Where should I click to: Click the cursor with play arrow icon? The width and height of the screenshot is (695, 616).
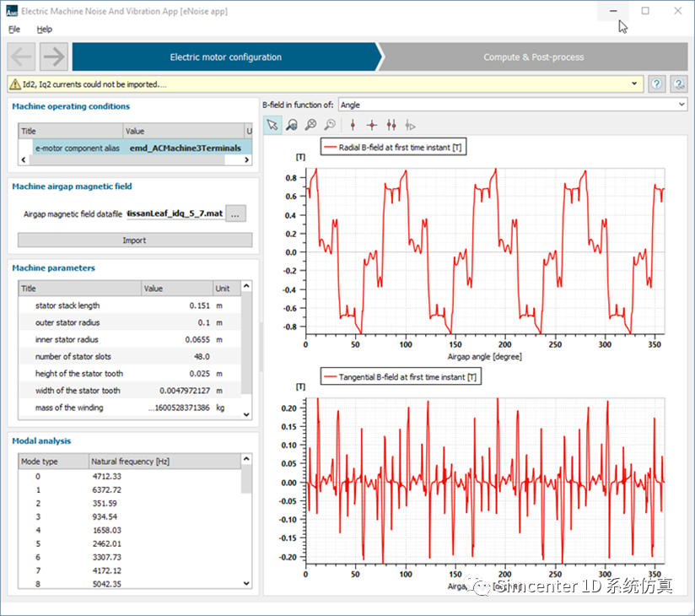click(x=411, y=125)
